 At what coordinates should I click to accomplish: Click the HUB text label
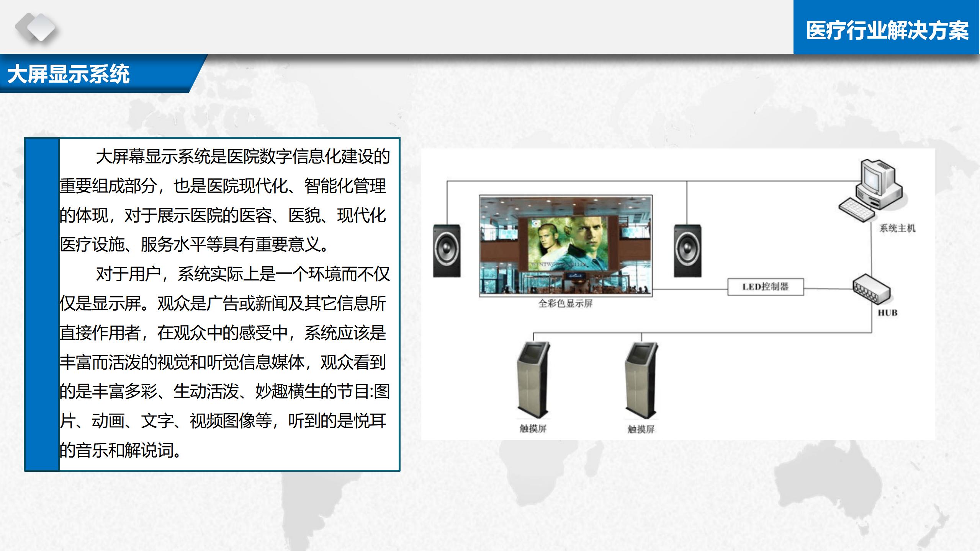tap(887, 313)
